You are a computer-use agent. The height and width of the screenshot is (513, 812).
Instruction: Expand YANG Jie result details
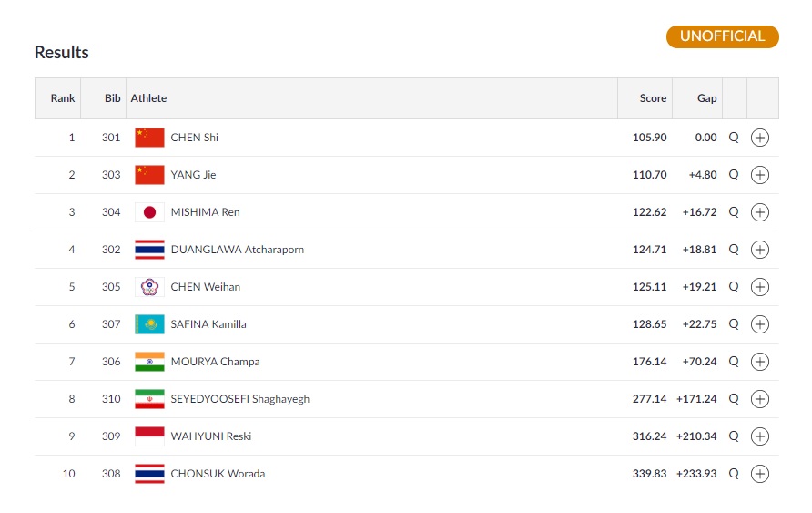click(x=760, y=175)
